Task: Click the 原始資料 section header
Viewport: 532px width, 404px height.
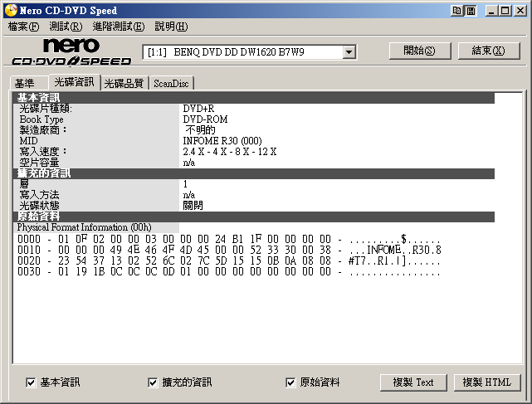Action: (253, 217)
